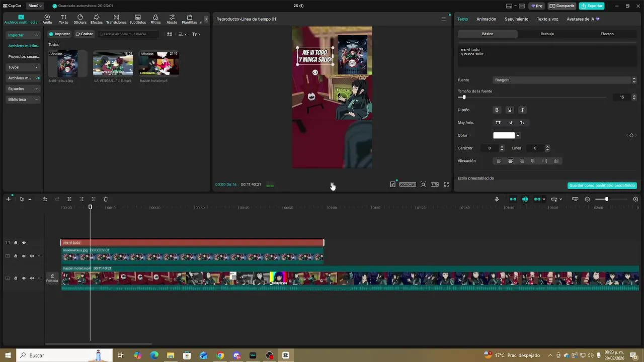Click the Compartir button
Image resolution: width=644 pixels, height=362 pixels.
[562, 6]
